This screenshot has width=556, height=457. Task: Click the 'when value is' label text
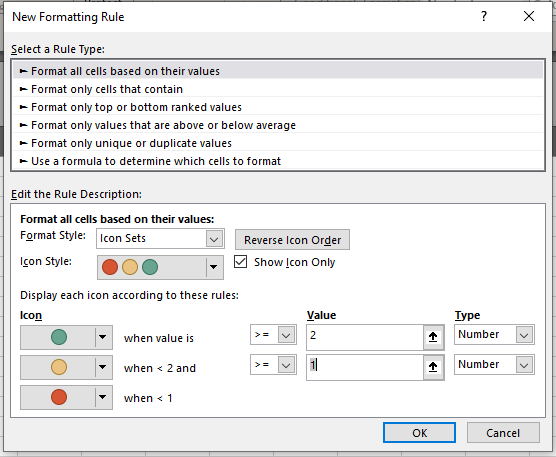click(159, 338)
